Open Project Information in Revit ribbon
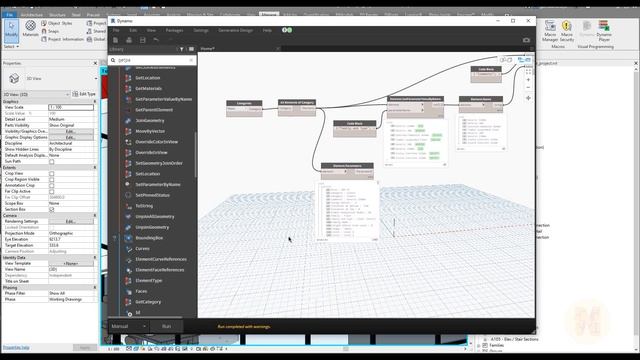 click(62, 39)
